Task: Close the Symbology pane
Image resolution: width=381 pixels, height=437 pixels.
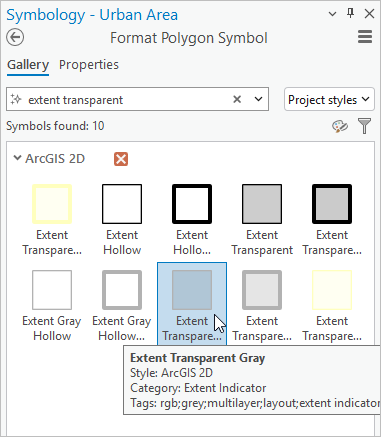Action: [369, 14]
